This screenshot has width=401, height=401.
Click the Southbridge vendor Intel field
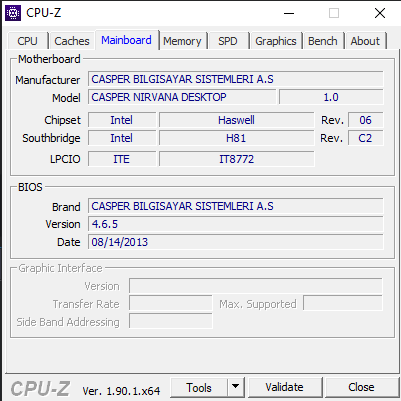coord(122,138)
